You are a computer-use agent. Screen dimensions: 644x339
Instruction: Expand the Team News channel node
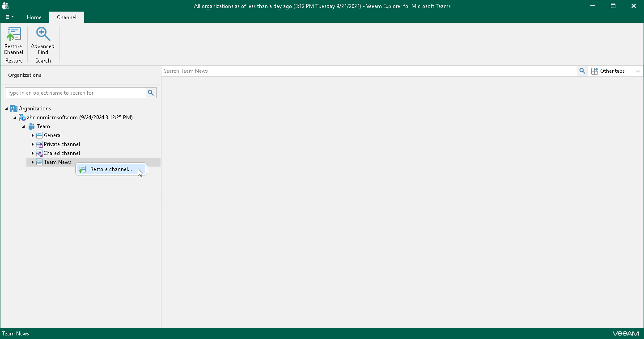[x=32, y=162]
